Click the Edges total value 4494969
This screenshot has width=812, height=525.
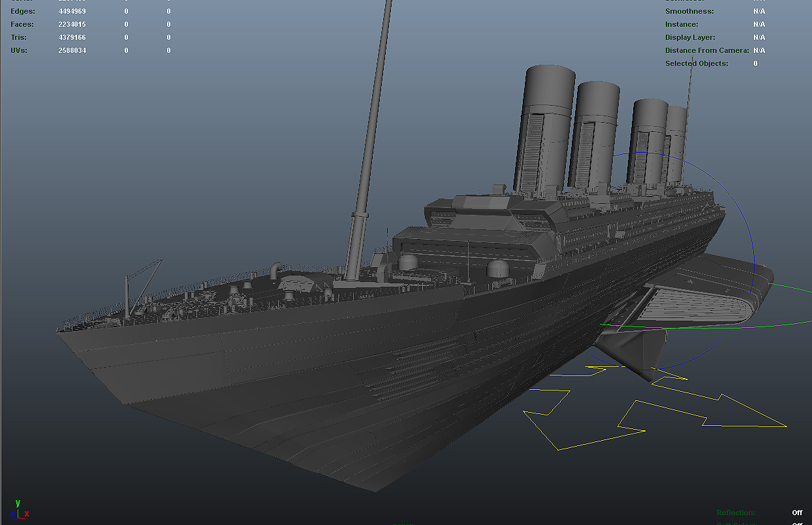(72, 11)
